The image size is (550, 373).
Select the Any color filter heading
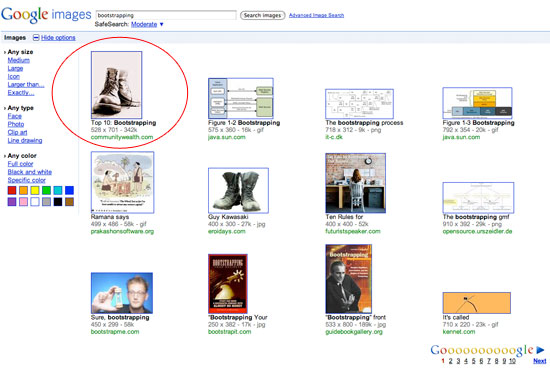click(x=22, y=155)
